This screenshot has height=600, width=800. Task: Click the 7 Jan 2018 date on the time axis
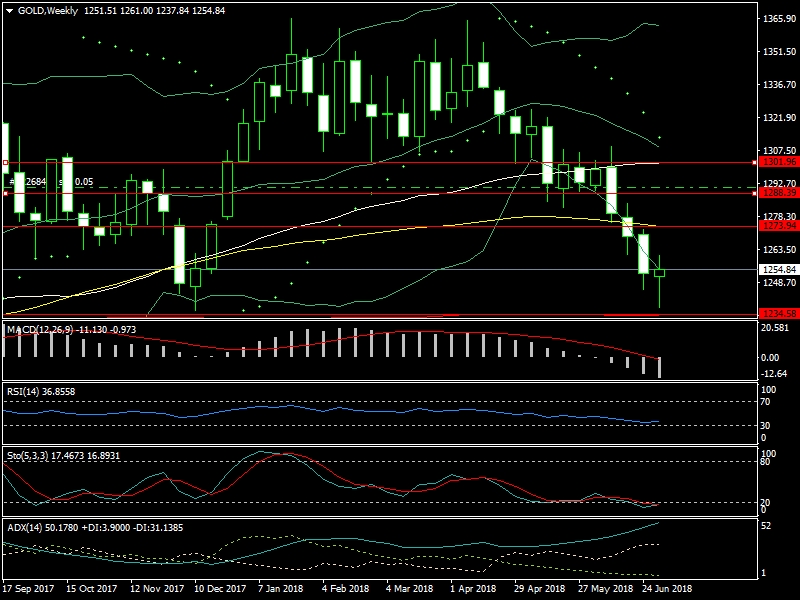point(280,590)
